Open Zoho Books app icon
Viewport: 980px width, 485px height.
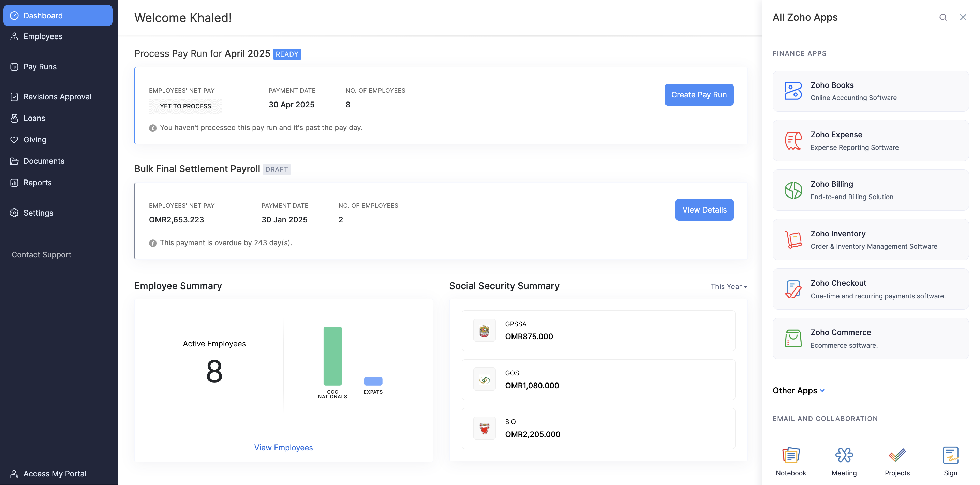pos(793,91)
